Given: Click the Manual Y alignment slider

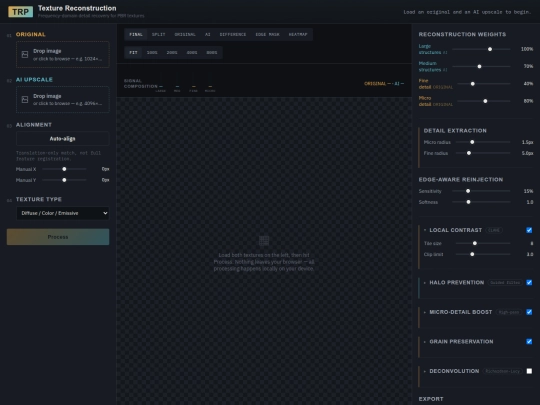Looking at the screenshot, I should [x=64, y=180].
